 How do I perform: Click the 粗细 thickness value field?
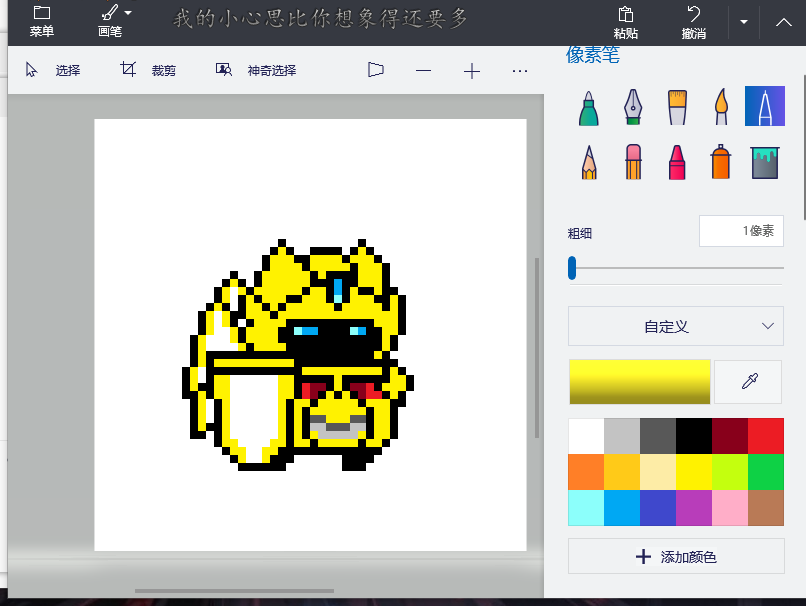coord(741,231)
